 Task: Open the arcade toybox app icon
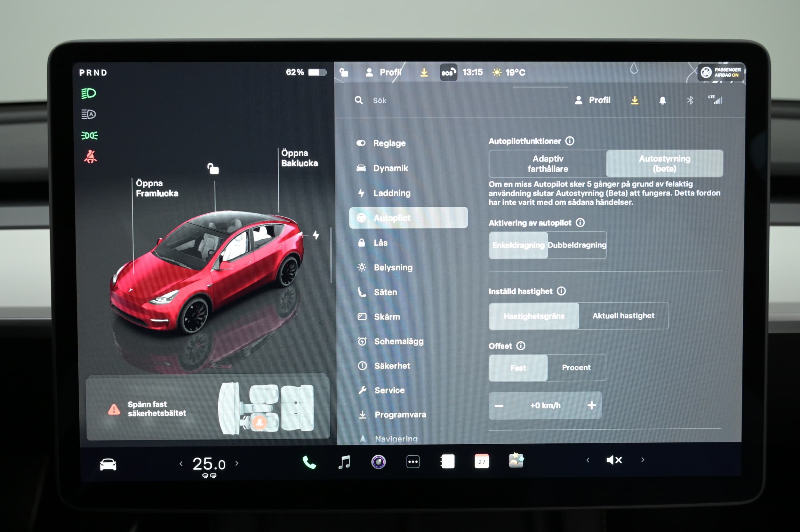(516, 461)
